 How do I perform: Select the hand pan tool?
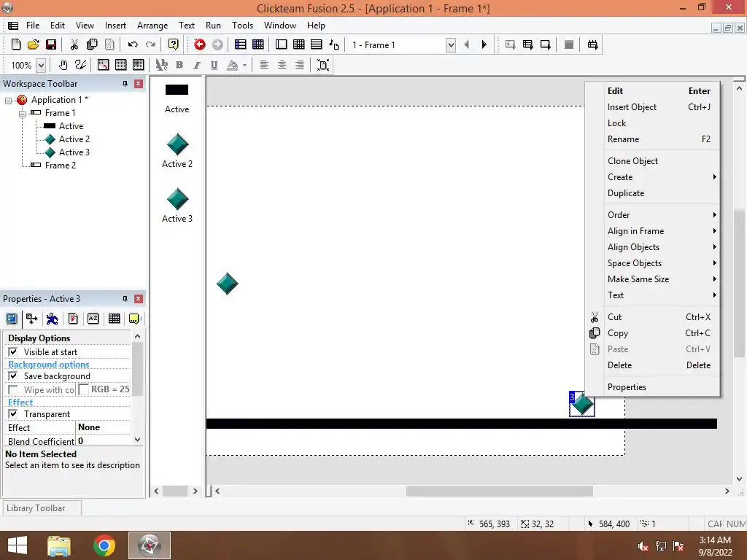pyautogui.click(x=63, y=65)
